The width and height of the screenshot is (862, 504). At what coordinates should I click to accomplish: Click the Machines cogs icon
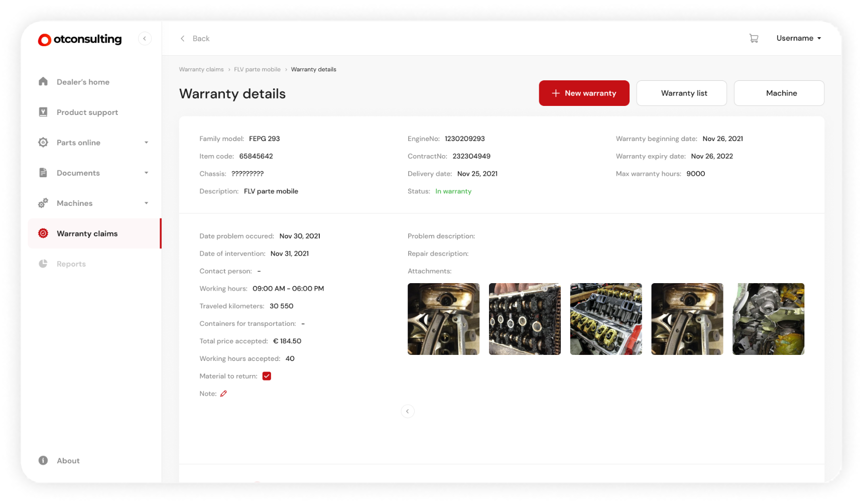click(x=43, y=203)
